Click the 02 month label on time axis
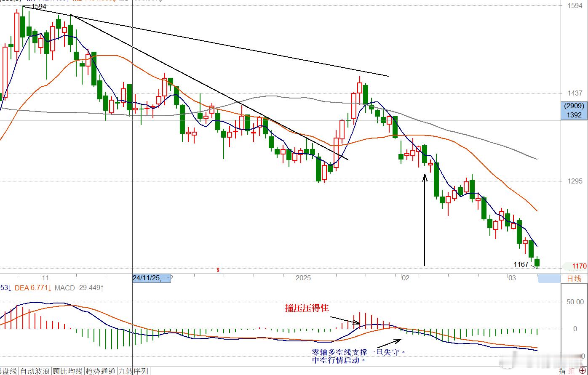The image size is (588, 375). 405,278
